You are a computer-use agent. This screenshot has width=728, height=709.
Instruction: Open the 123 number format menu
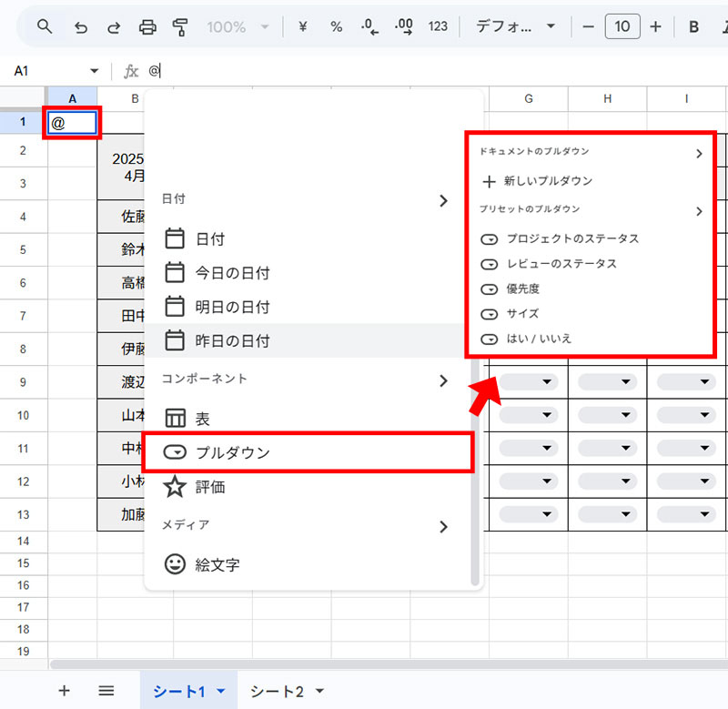[x=438, y=26]
